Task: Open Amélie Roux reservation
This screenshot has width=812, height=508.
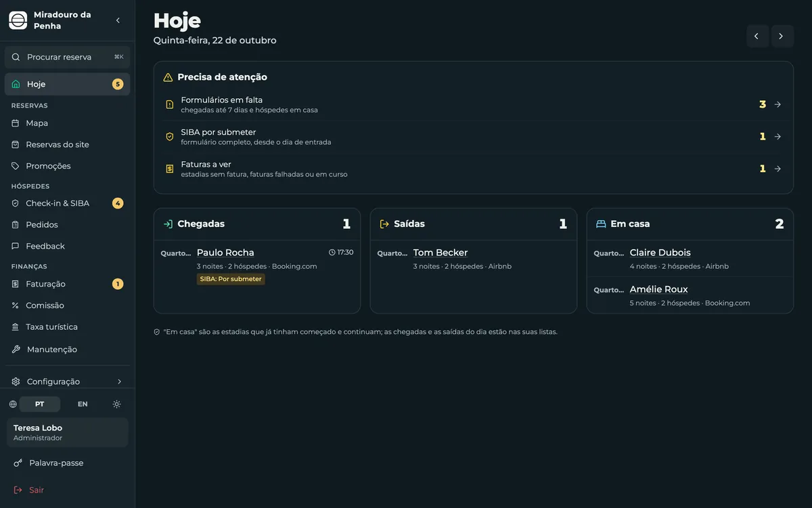Action: pos(659,289)
